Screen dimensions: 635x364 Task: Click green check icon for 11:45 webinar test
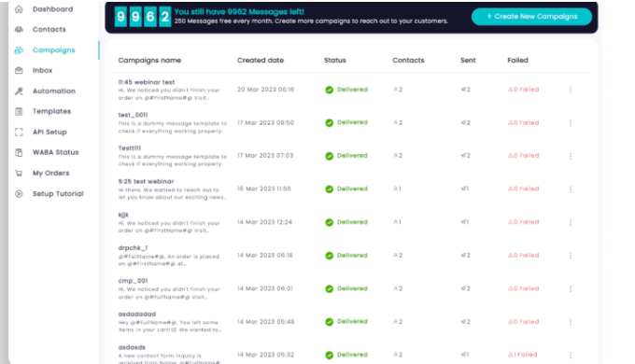330,90
